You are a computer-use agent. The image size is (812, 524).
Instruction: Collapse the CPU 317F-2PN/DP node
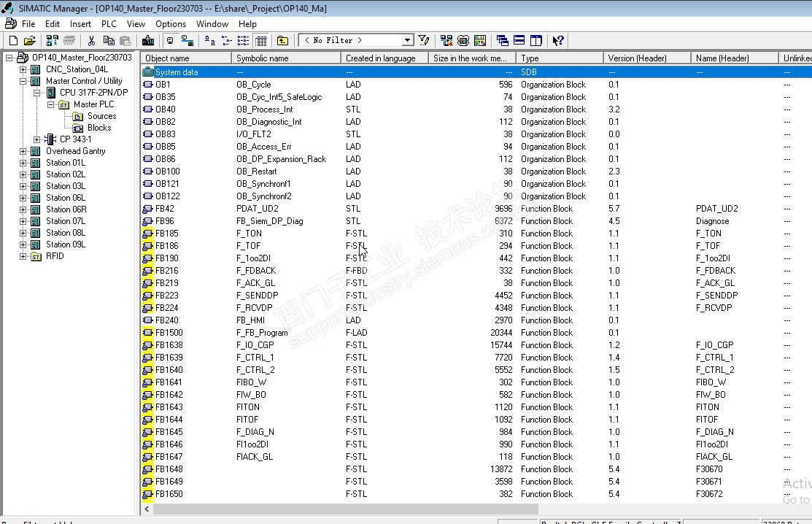[36, 93]
